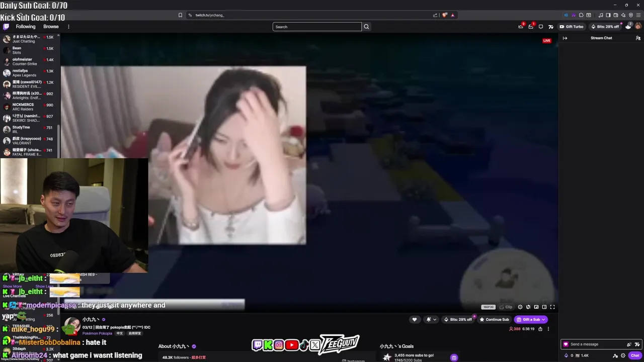Click the Continue Sub button

pyautogui.click(x=494, y=319)
